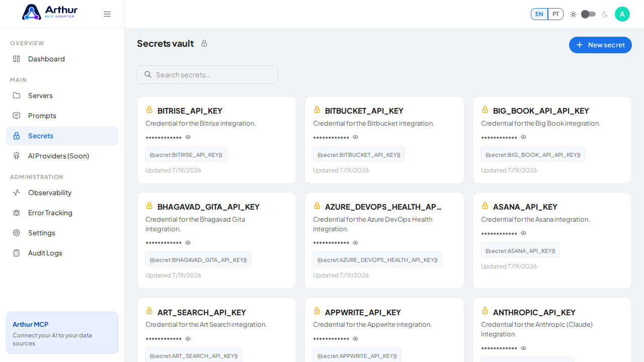Click the Servers folder icon in sidebar
Screen dimensions: 644x362
coord(17,96)
